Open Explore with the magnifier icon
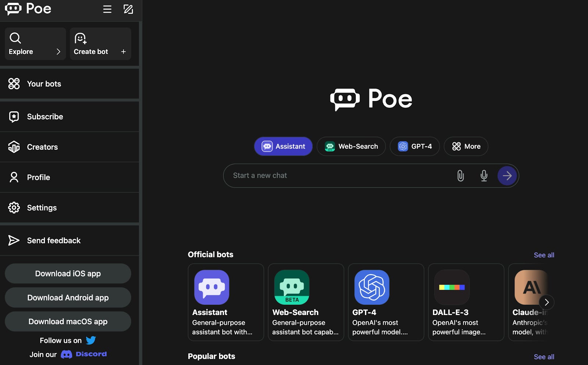 coord(15,38)
